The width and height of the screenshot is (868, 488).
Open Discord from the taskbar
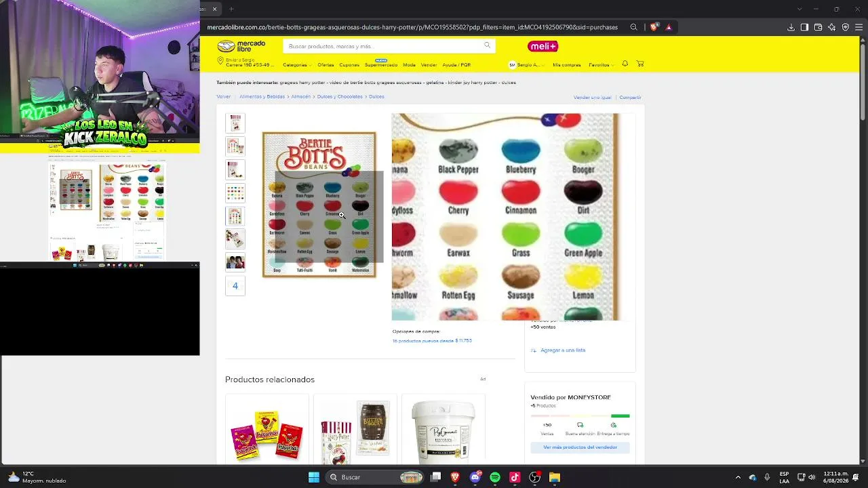pyautogui.click(x=475, y=477)
